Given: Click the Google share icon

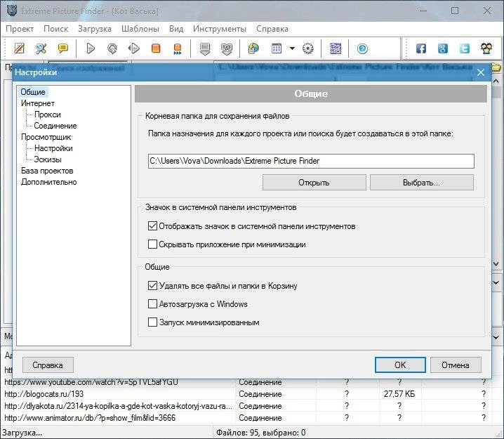Looking at the screenshot, I should pyautogui.click(x=443, y=48).
